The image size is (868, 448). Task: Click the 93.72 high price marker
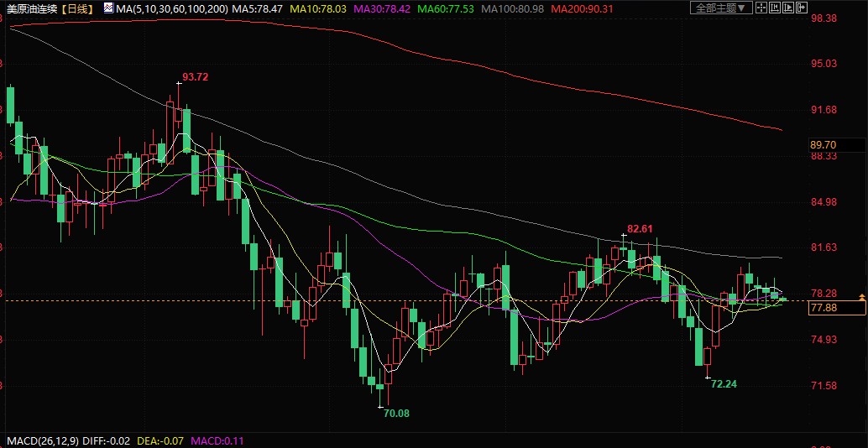tap(195, 77)
